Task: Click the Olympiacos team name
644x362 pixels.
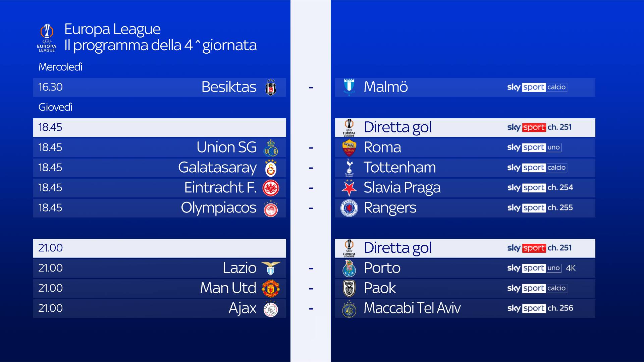Action: pos(219,208)
